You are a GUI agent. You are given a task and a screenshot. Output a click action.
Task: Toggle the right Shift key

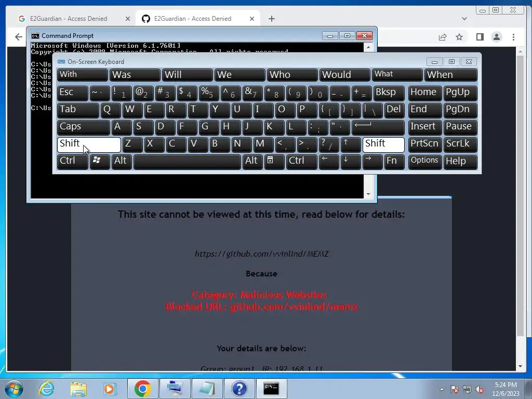click(383, 145)
